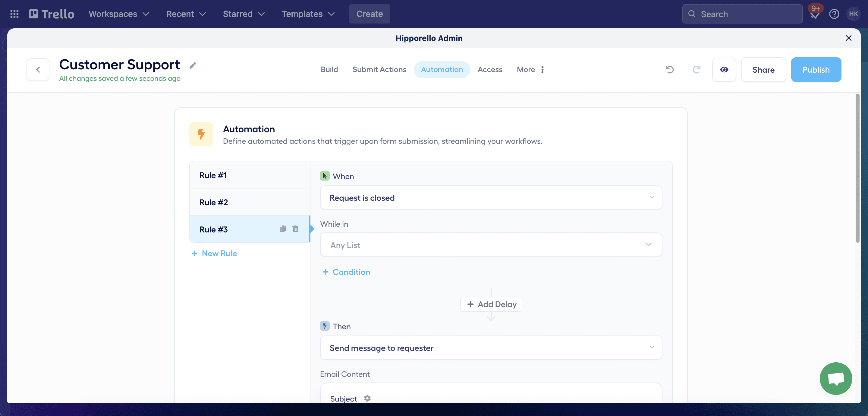Expand the Recent dropdown
The image size is (868, 416).
click(x=186, y=14)
